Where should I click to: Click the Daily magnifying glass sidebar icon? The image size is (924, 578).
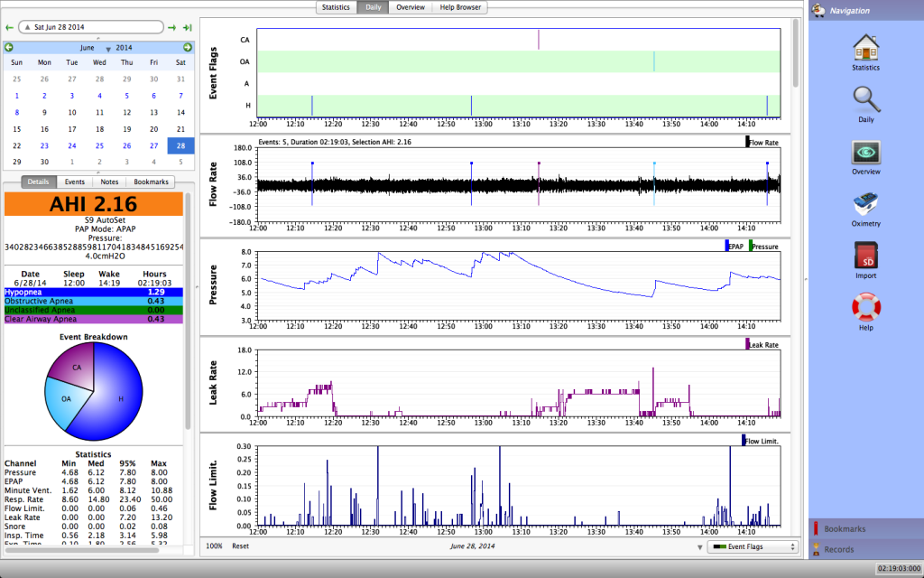(x=865, y=99)
